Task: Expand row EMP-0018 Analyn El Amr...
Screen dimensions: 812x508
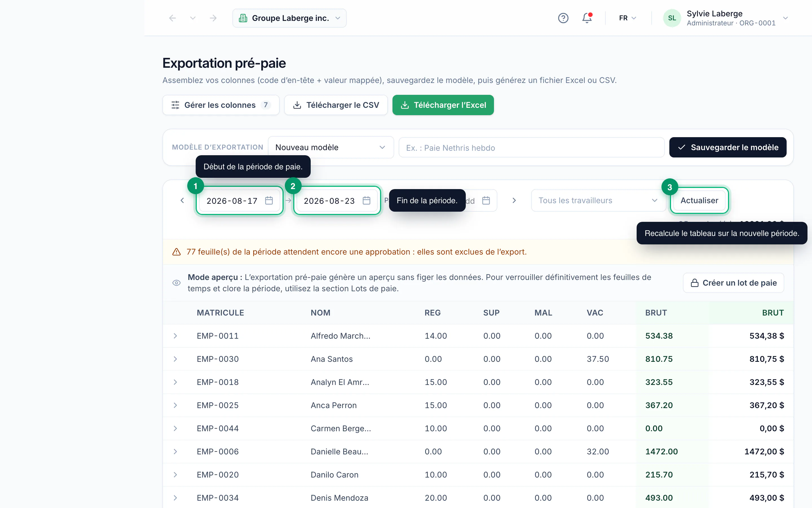Action: coord(175,382)
